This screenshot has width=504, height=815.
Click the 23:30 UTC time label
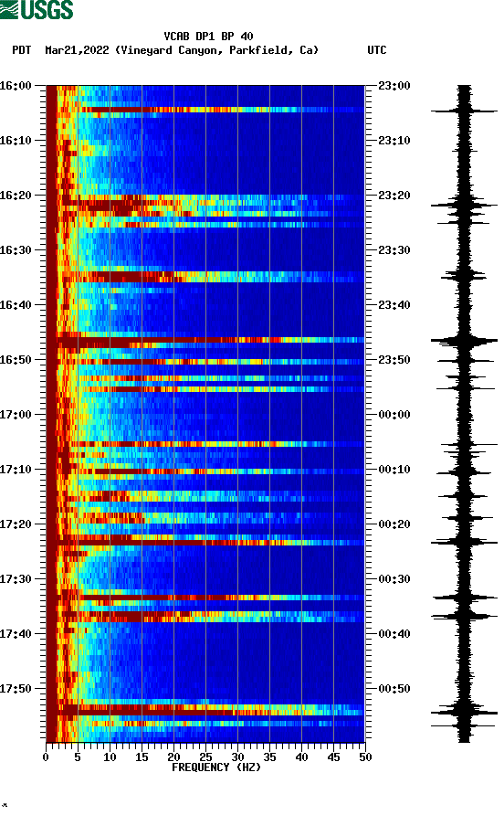pos(394,250)
